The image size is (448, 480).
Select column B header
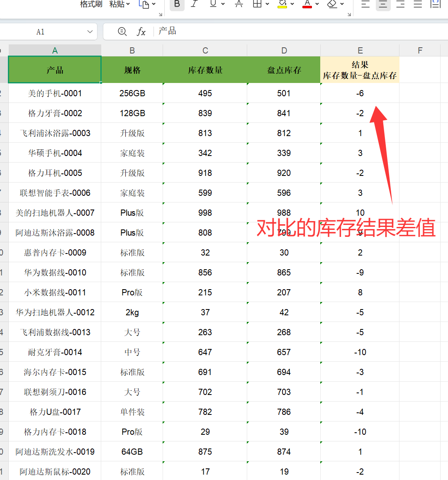pyautogui.click(x=132, y=51)
